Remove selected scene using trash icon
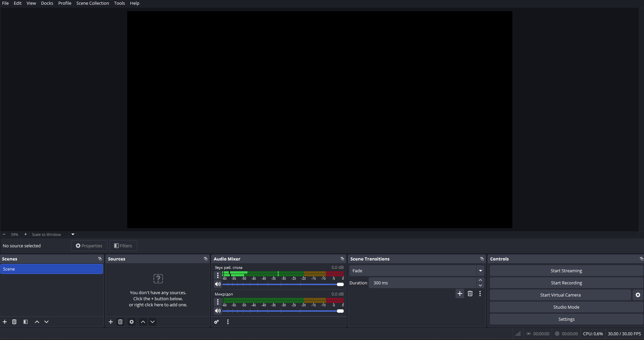This screenshot has height=340, width=644. (x=14, y=322)
